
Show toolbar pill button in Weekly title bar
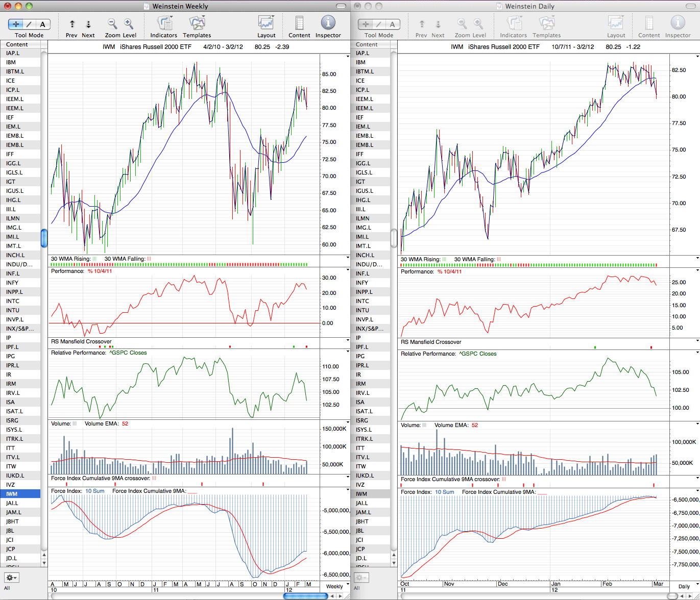point(340,6)
